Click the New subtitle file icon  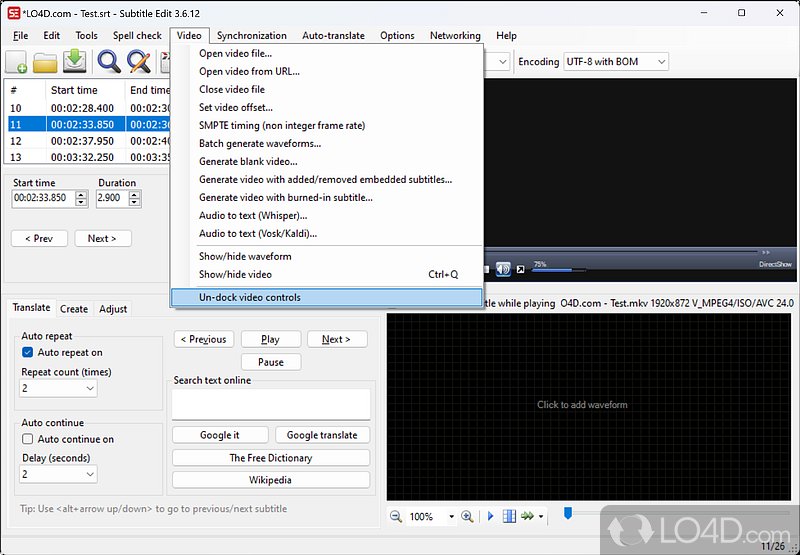16,62
